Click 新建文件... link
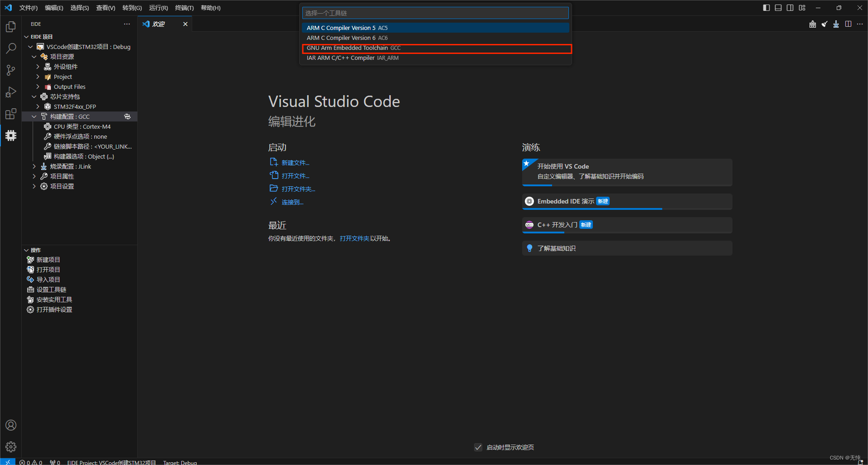The image size is (868, 465). [x=296, y=163]
